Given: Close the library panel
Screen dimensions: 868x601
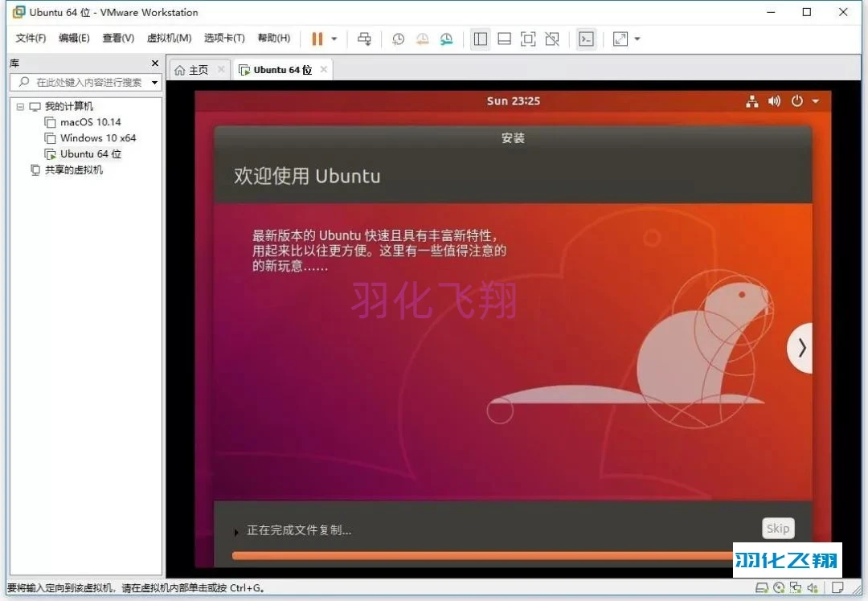Looking at the screenshot, I should click(155, 63).
